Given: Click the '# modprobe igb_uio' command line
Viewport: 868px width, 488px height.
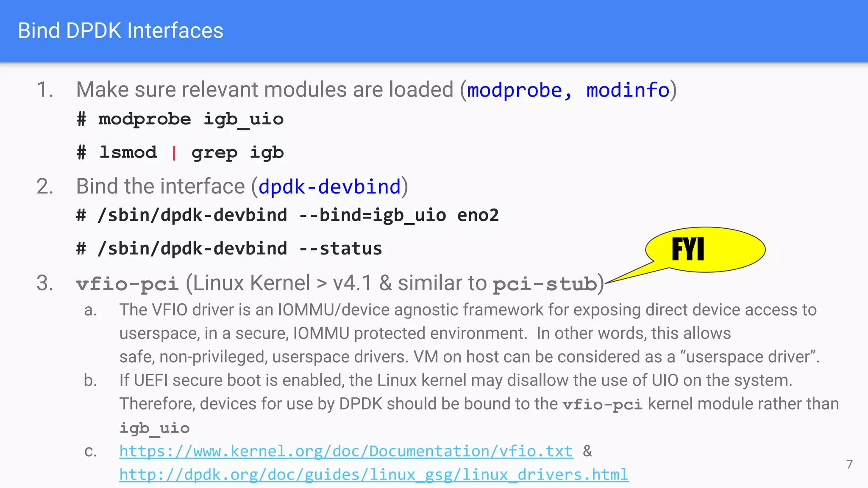Looking at the screenshot, I should (180, 120).
